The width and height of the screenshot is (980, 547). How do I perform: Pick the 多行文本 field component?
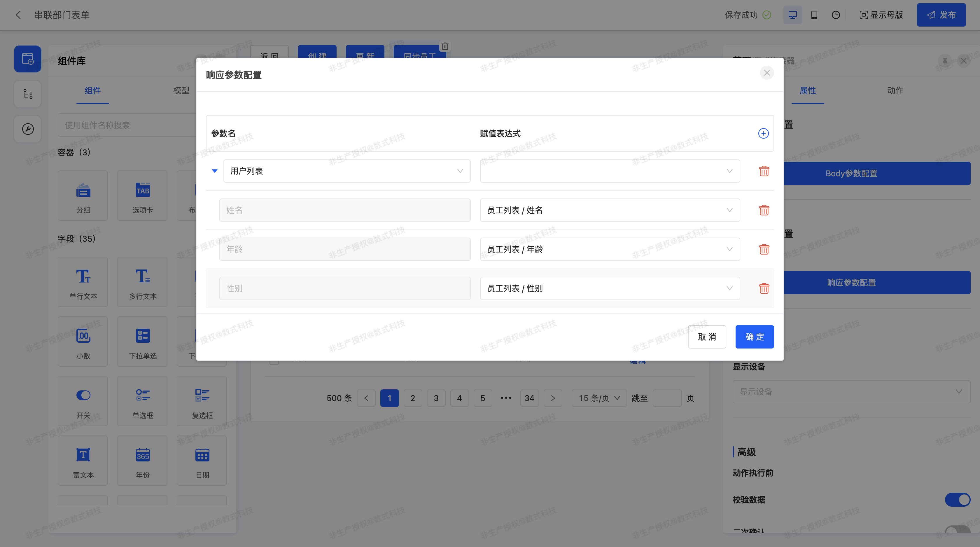[x=142, y=282]
